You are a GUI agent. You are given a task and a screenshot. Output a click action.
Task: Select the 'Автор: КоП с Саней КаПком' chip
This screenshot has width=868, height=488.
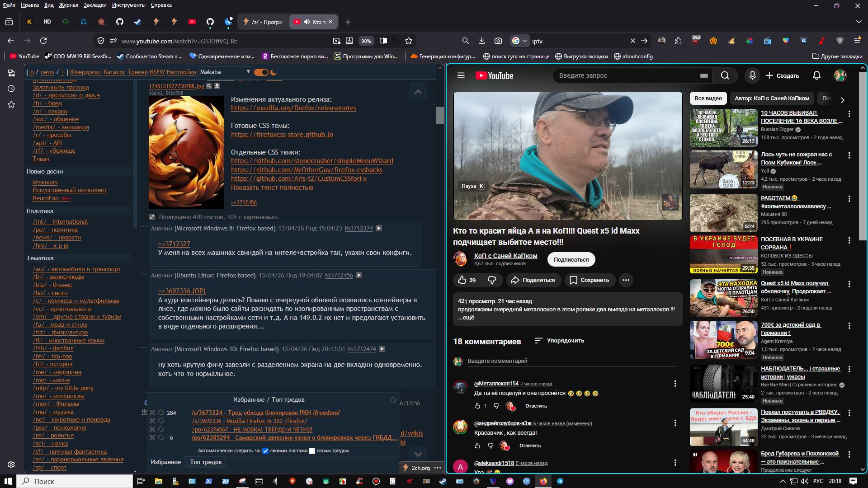(x=772, y=98)
